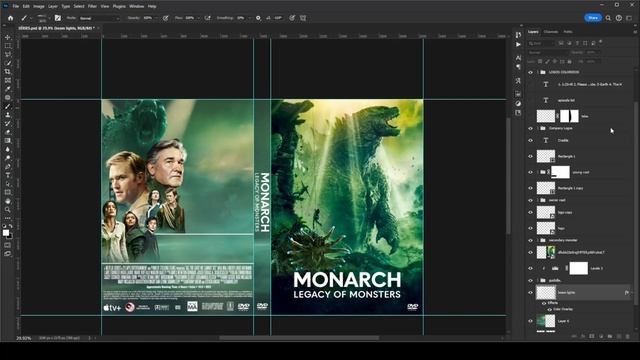This screenshot has width=640, height=360.
Task: Select the Lasso tool
Action: pos(8,54)
